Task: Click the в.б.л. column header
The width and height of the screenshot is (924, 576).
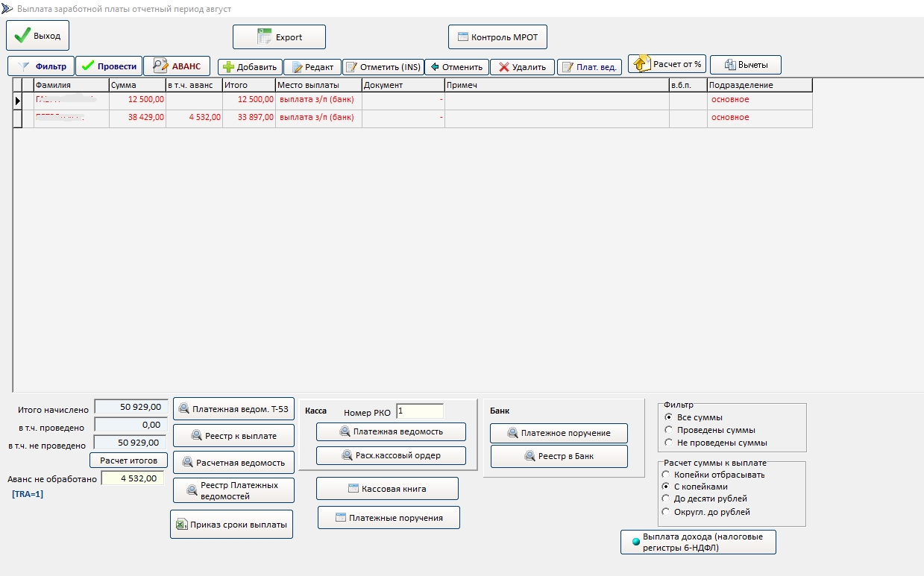Action: coord(688,85)
